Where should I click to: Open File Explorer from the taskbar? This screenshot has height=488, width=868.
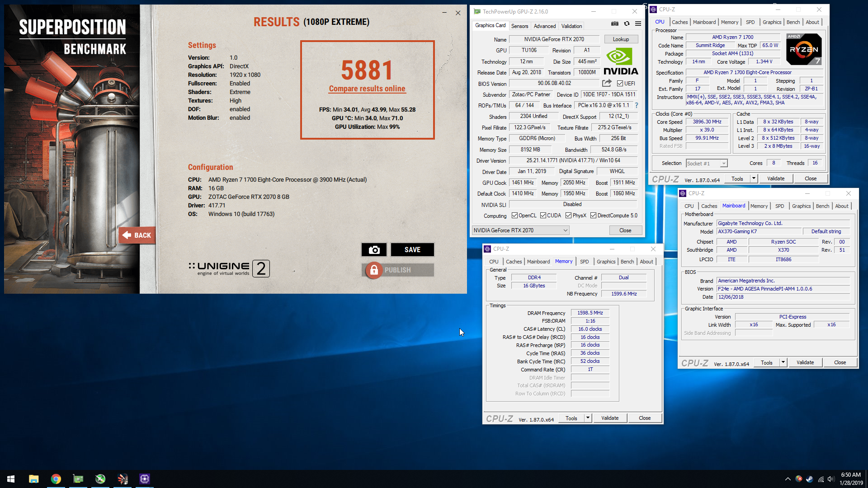(x=34, y=479)
